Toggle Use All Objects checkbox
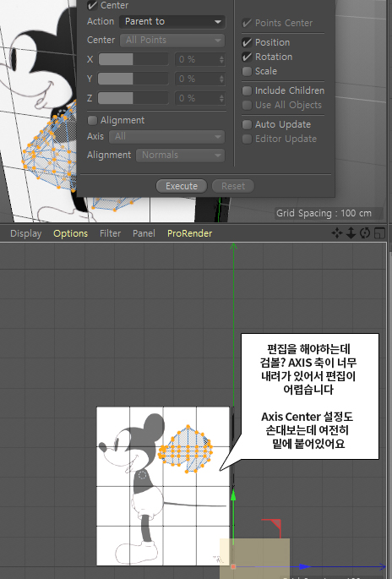 247,106
